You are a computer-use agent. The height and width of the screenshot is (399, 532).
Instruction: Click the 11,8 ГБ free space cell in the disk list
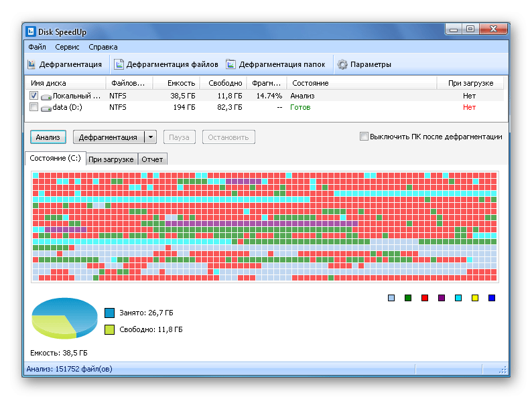coord(230,96)
